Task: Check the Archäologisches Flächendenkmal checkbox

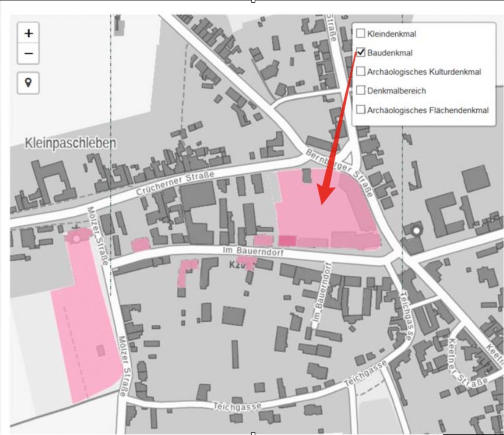Action: click(x=360, y=110)
